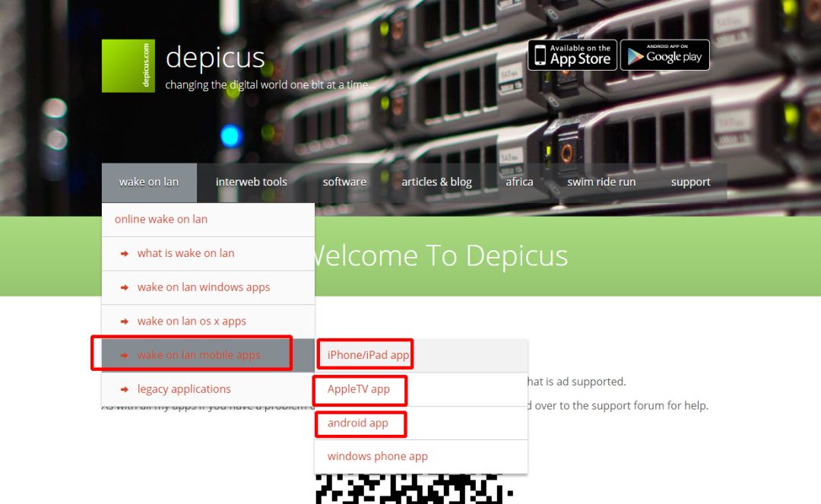Select wake on lan os x apps entry
821x504 pixels.
point(208,322)
